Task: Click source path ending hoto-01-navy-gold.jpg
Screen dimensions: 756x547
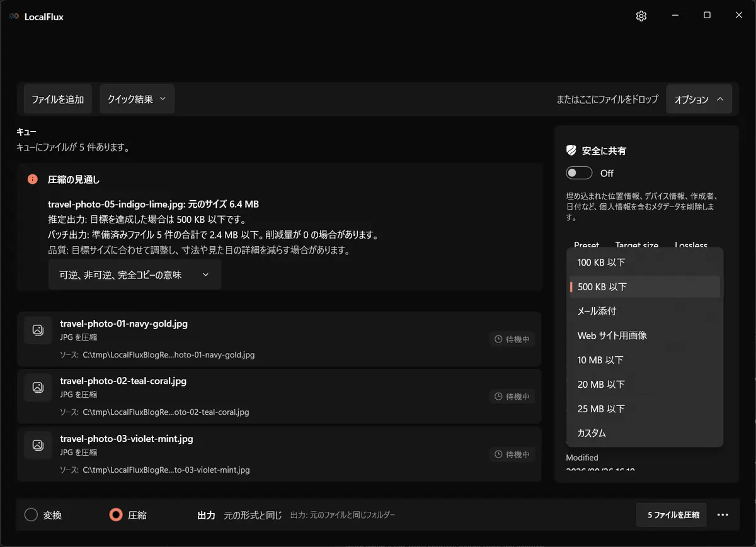Action: click(169, 355)
